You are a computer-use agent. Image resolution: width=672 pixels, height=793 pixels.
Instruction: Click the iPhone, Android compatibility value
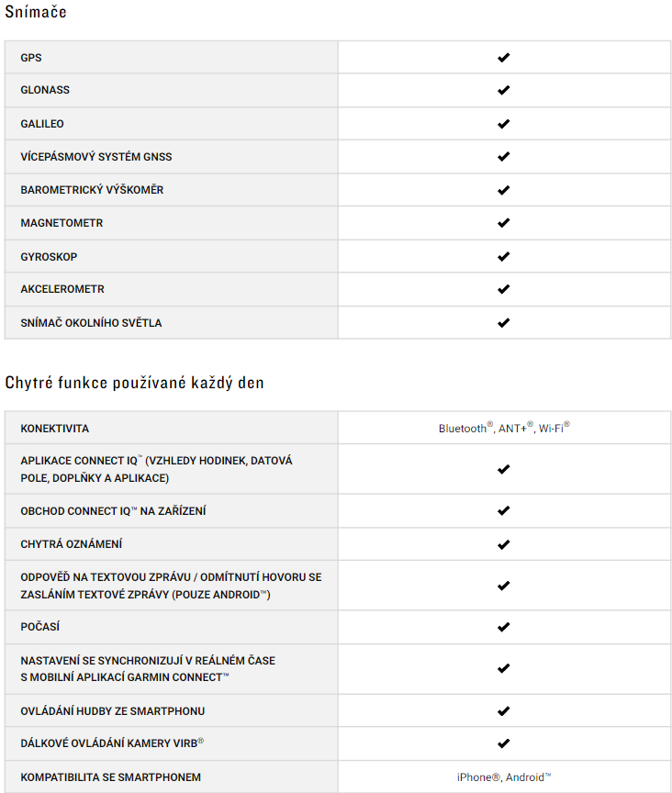[504, 776]
